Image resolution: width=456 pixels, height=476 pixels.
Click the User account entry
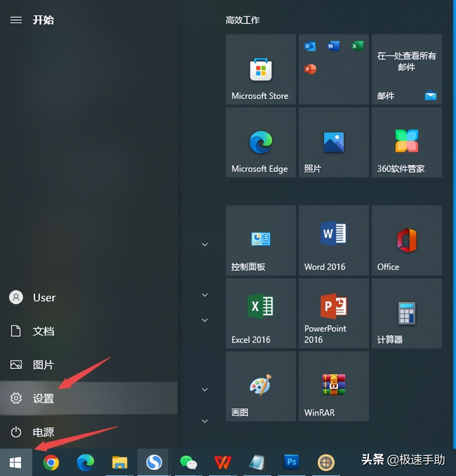click(44, 298)
